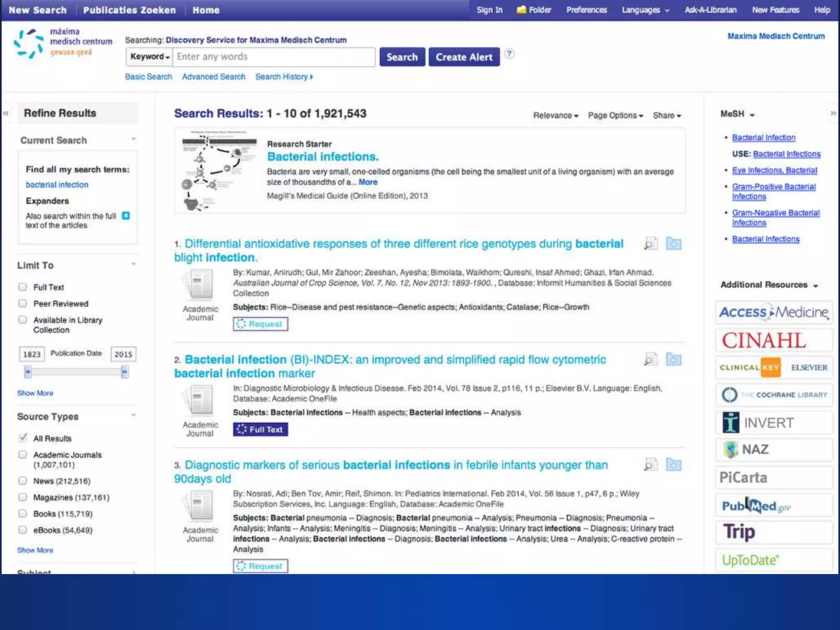Check the Peer Reviewed option
The height and width of the screenshot is (630, 840).
pos(23,304)
